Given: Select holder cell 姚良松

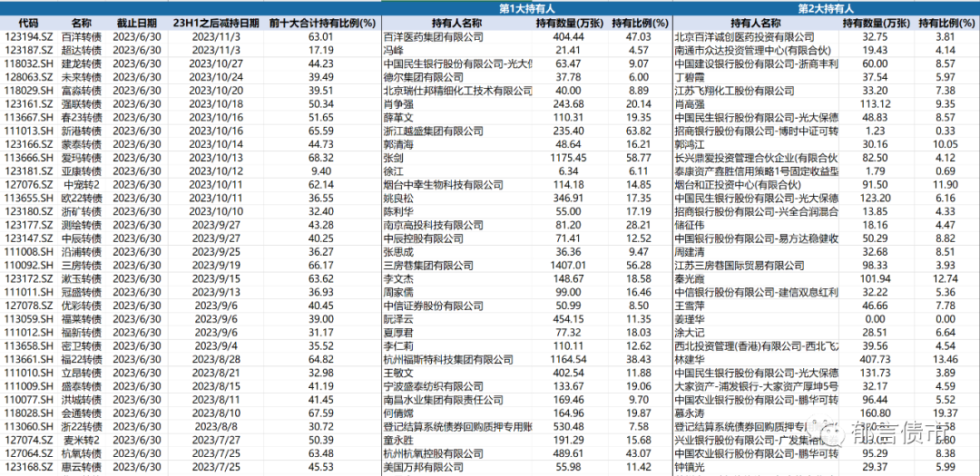Looking at the screenshot, I should [398, 198].
